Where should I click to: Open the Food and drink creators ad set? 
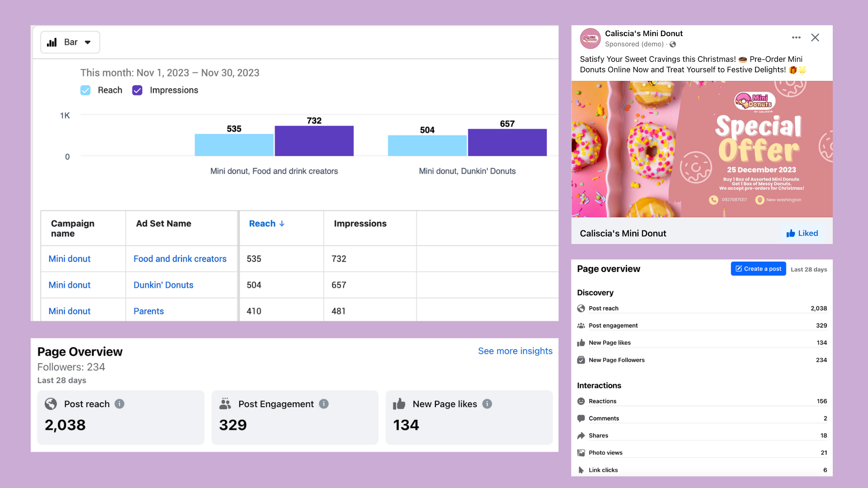179,259
